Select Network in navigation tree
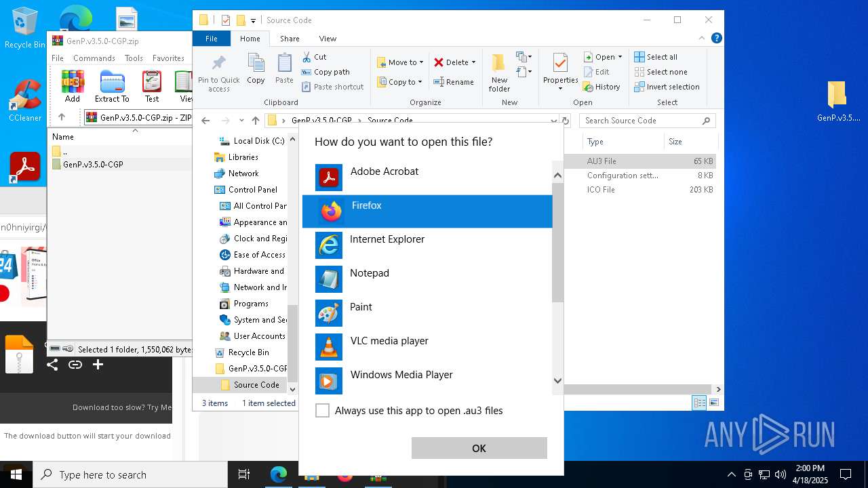 [243, 174]
